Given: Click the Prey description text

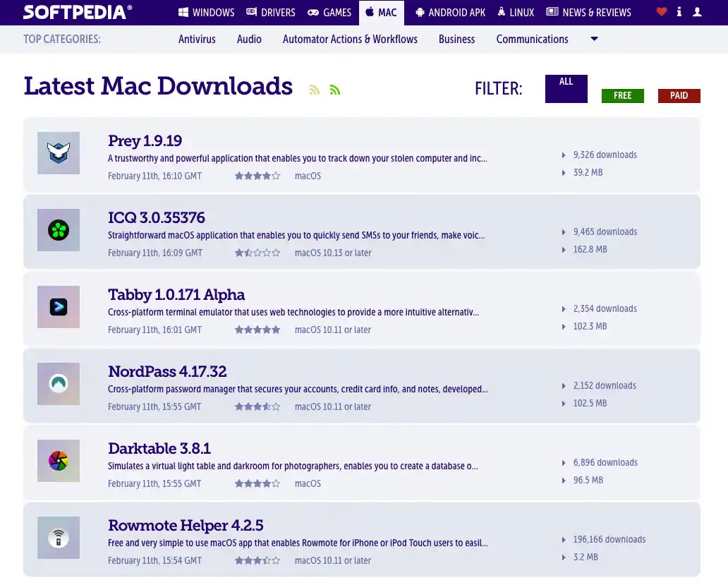Looking at the screenshot, I should coord(298,158).
